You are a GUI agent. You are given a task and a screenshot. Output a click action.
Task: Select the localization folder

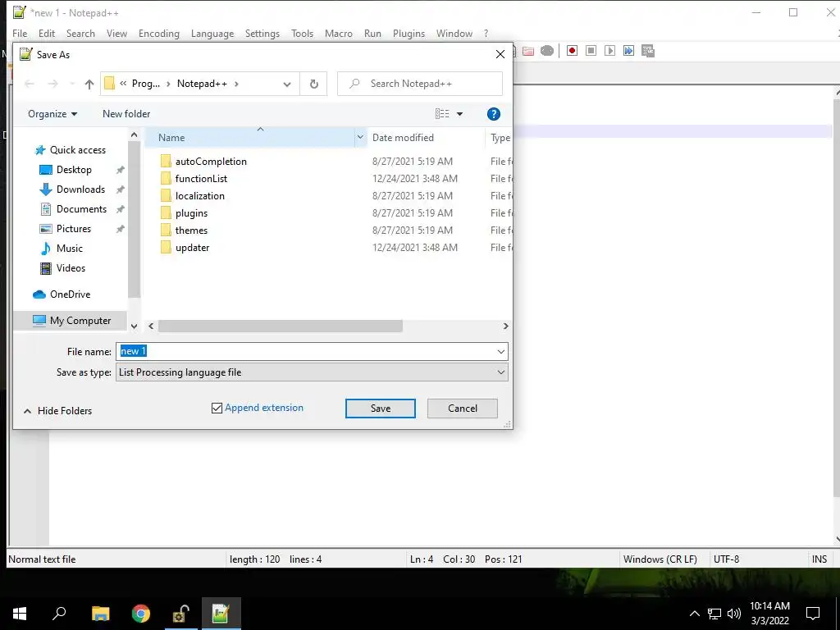click(x=199, y=195)
